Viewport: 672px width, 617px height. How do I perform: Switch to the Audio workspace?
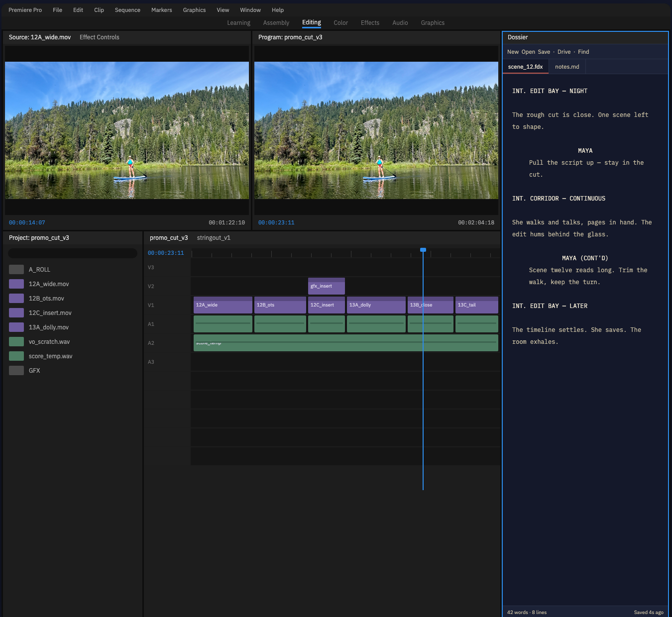(400, 23)
